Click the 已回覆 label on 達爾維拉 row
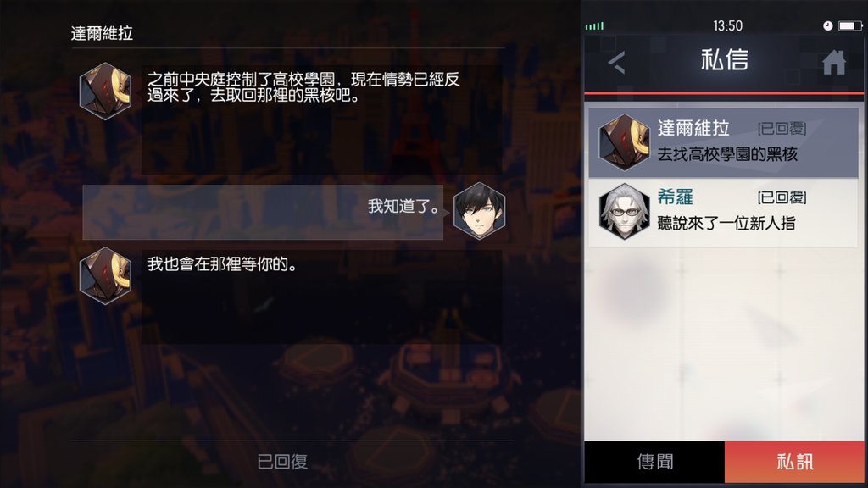Viewport: 868px width, 488px height. [782, 129]
